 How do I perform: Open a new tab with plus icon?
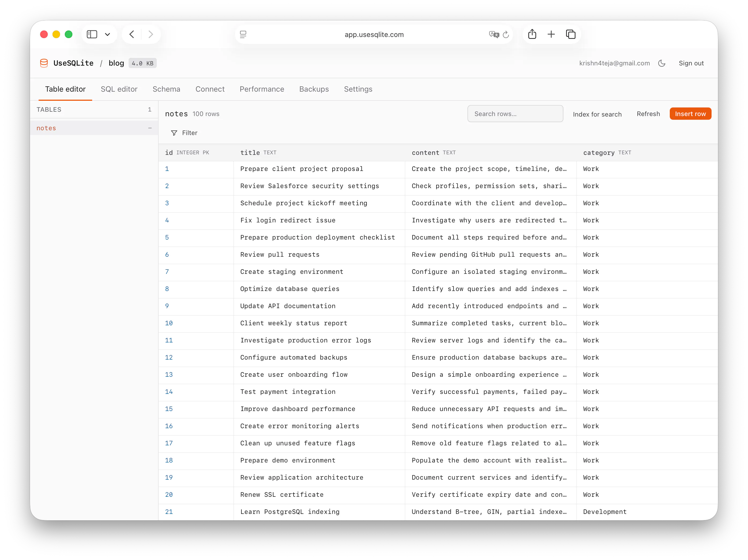tap(551, 34)
